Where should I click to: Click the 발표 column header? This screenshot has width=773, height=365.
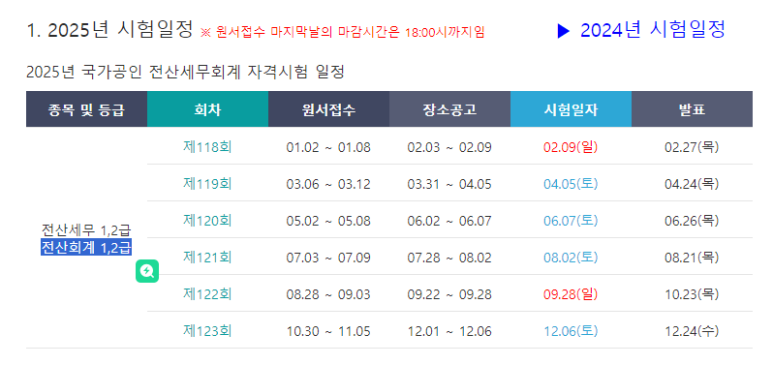pyautogui.click(x=692, y=110)
